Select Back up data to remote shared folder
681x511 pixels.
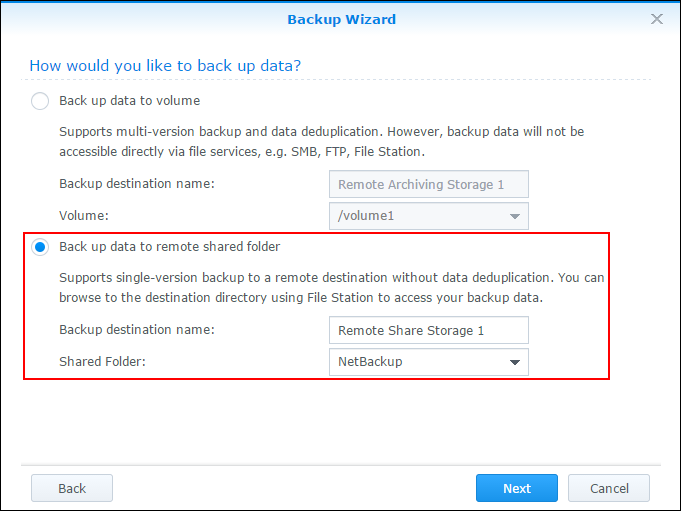(40, 247)
